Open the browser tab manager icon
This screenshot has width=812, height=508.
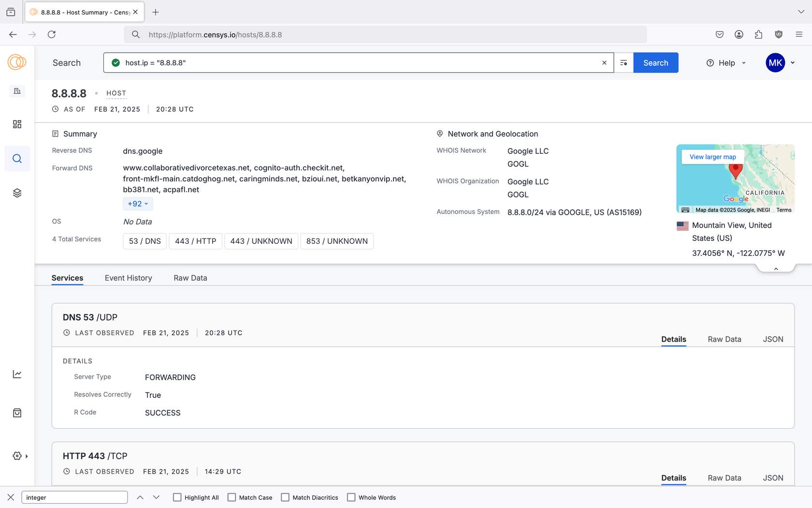pos(11,12)
